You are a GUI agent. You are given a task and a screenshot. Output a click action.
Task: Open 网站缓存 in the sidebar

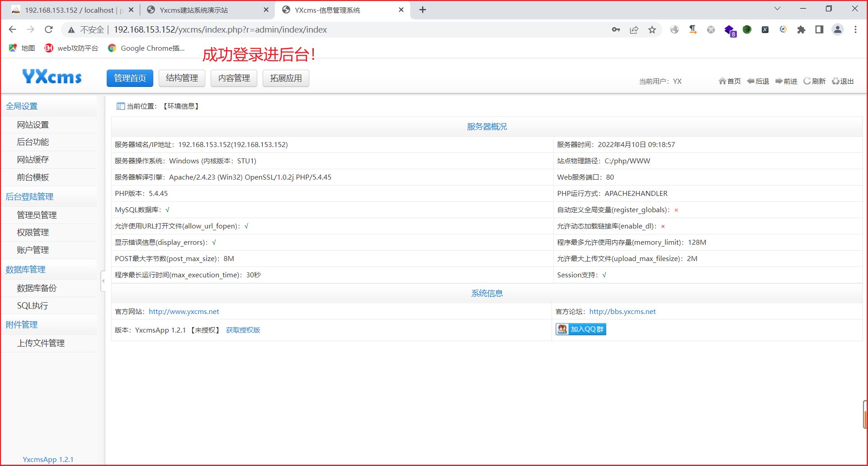33,160
